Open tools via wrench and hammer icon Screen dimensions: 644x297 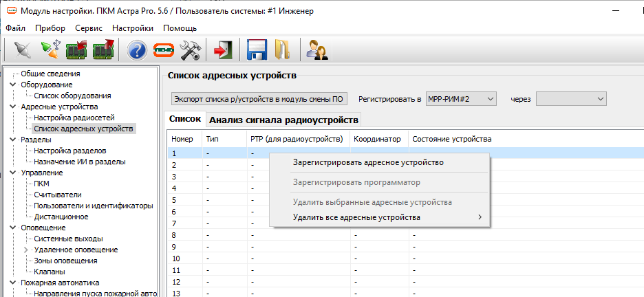tap(189, 51)
